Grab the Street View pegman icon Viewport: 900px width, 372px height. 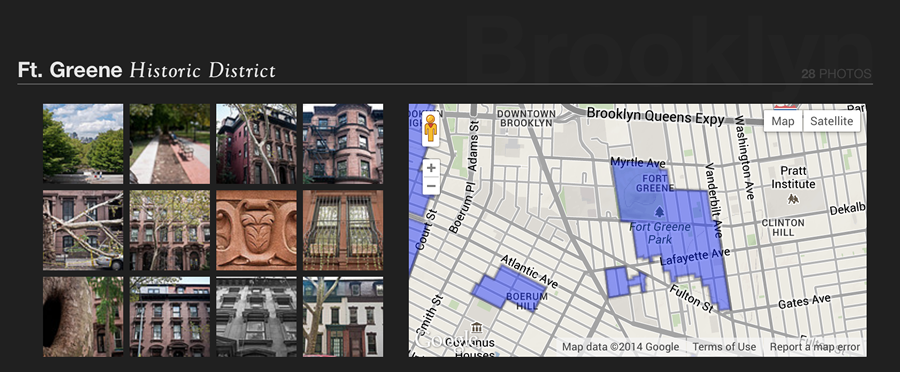click(x=430, y=130)
